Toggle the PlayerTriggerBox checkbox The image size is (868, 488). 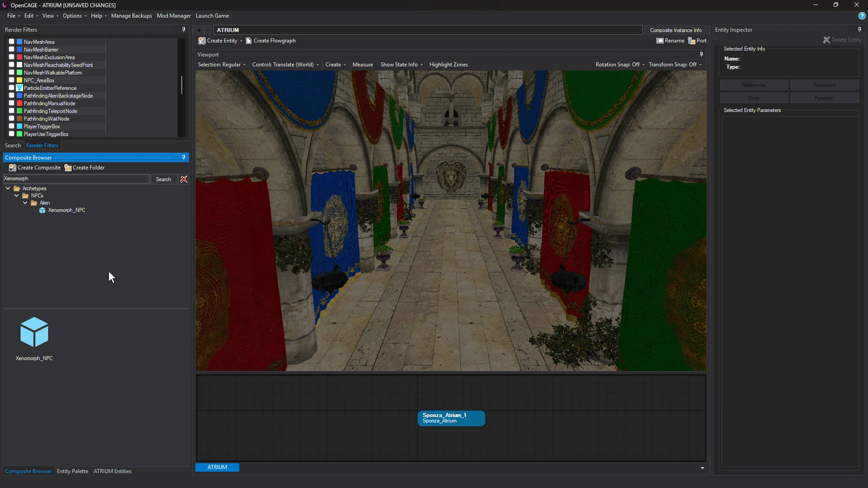tap(11, 126)
